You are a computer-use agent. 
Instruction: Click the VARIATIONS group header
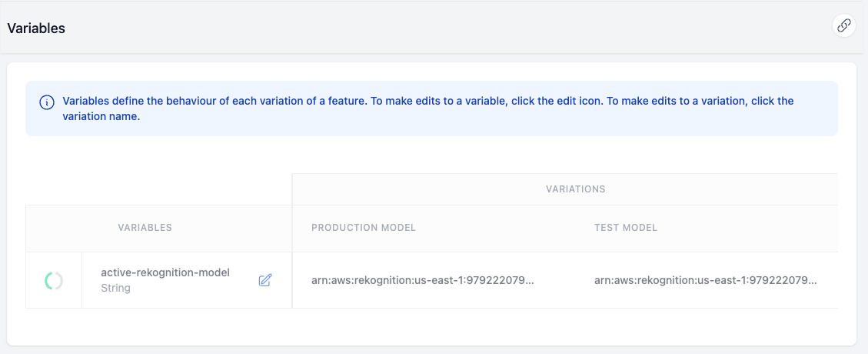(575, 189)
